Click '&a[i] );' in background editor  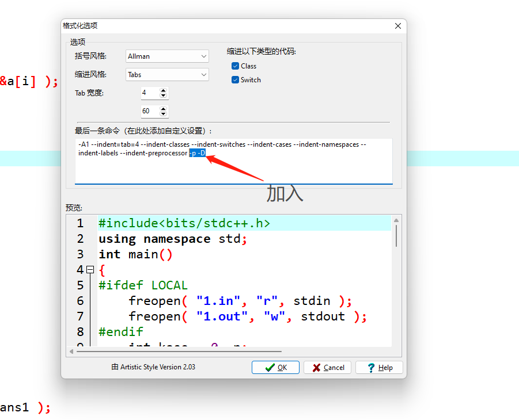click(x=29, y=81)
